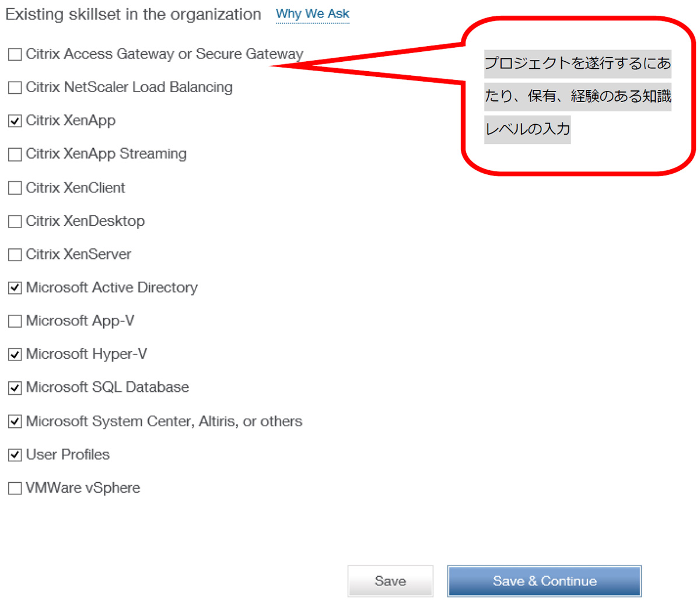700x600 pixels.
Task: Toggle Citrix XenServer checkbox on
Action: click(x=15, y=255)
